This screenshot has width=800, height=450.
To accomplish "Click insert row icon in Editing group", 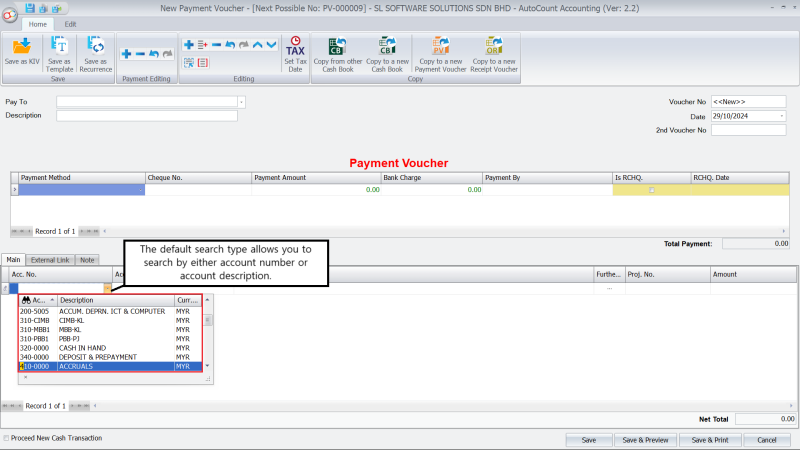I will coord(203,45).
